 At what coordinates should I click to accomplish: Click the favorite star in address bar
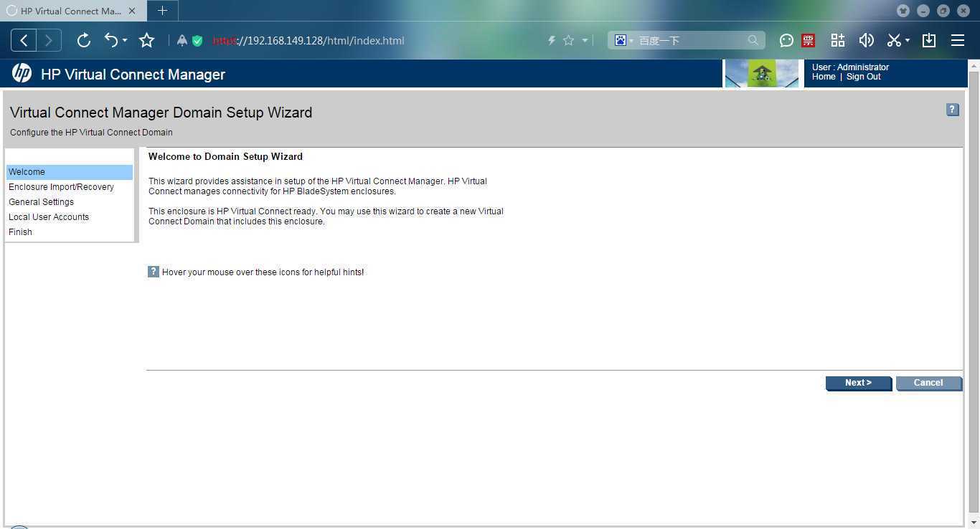pyautogui.click(x=569, y=41)
